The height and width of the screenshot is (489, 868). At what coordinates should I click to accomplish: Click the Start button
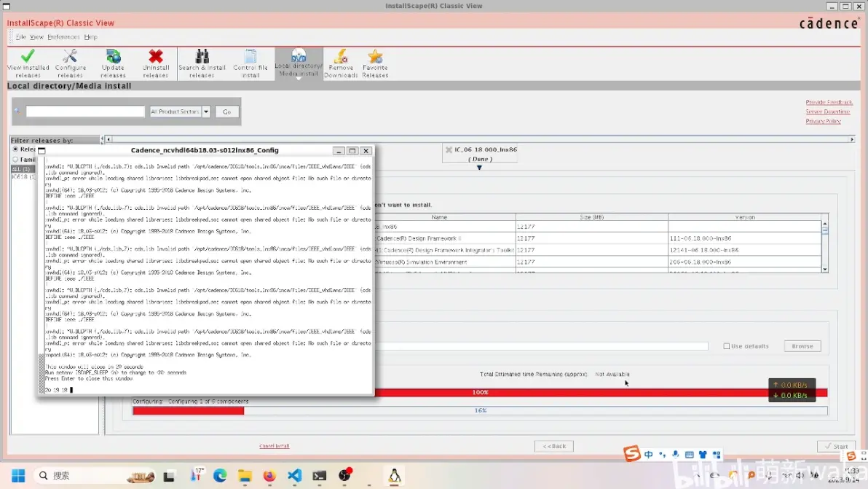coord(837,446)
